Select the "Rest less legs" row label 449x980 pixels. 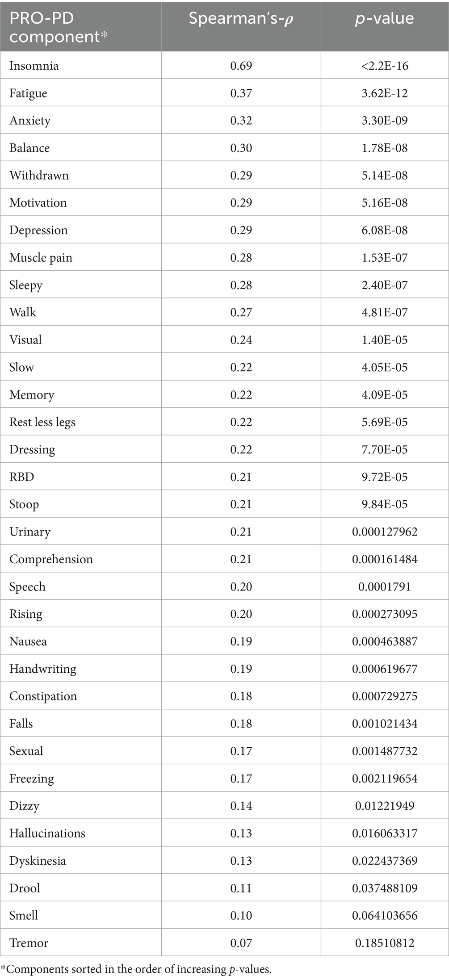tap(42, 422)
